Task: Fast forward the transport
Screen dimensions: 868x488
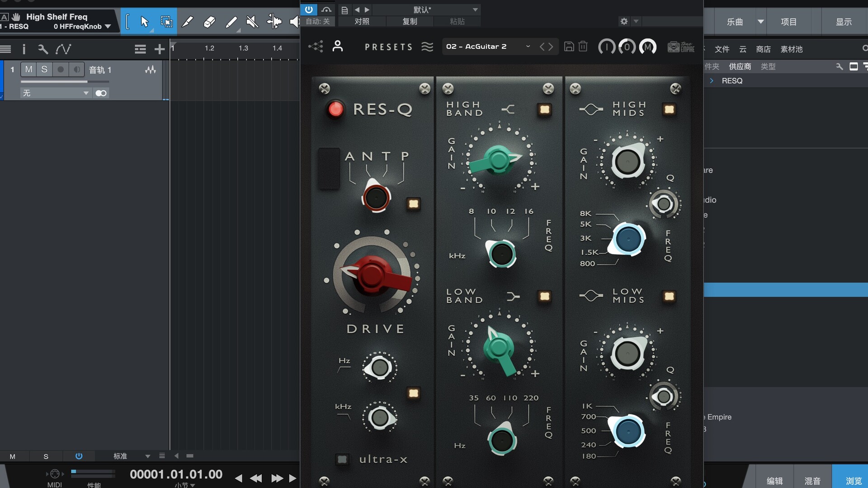Action: (277, 478)
